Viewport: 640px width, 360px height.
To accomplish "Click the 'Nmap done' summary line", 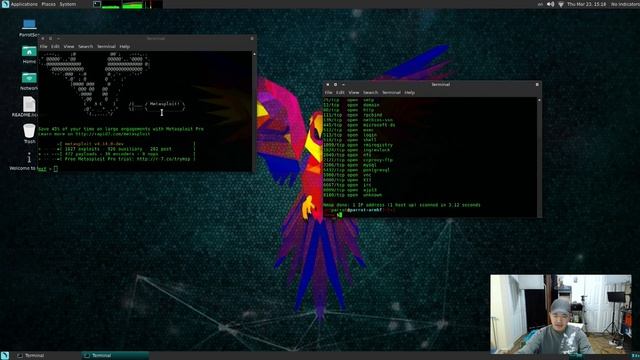I will click(x=402, y=205).
